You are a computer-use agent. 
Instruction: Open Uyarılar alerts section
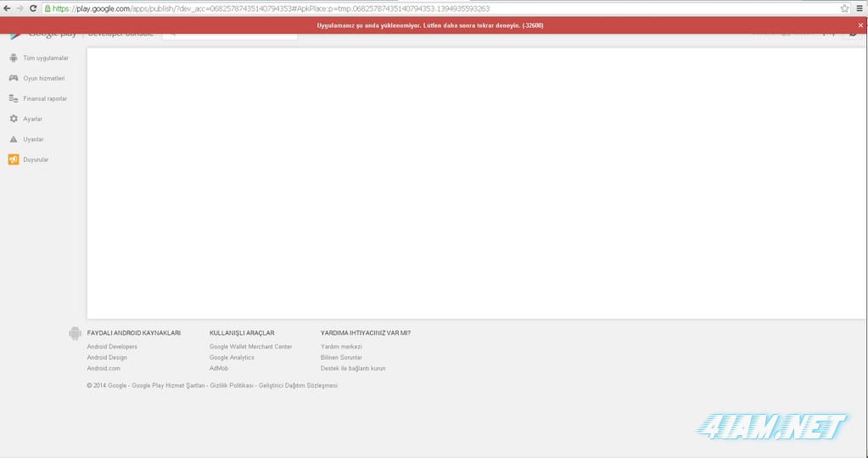[x=33, y=139]
